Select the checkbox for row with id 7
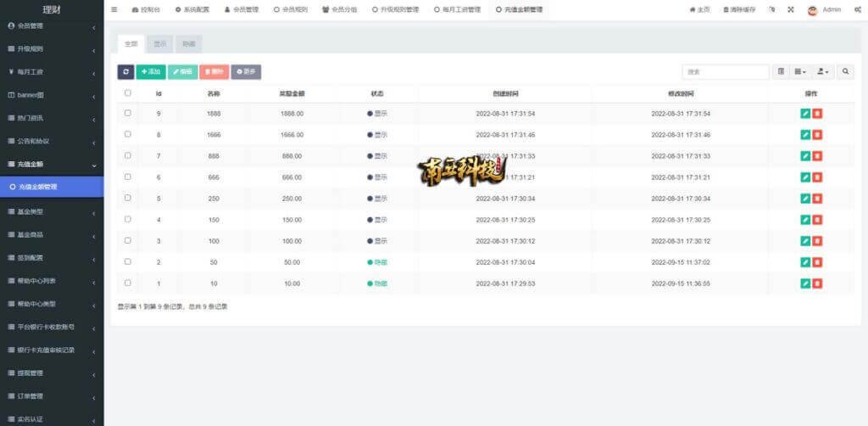Screen dimensions: 868x426 [128, 155]
